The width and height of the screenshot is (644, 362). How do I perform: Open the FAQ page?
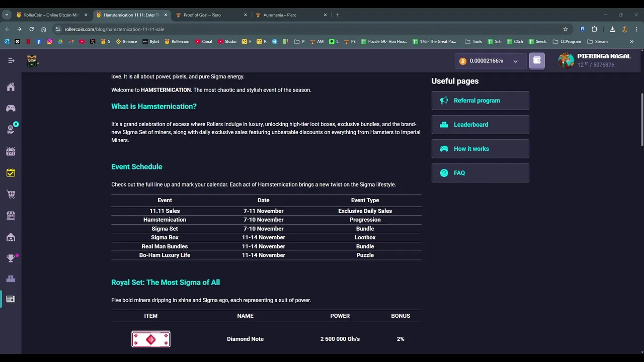[x=480, y=173]
